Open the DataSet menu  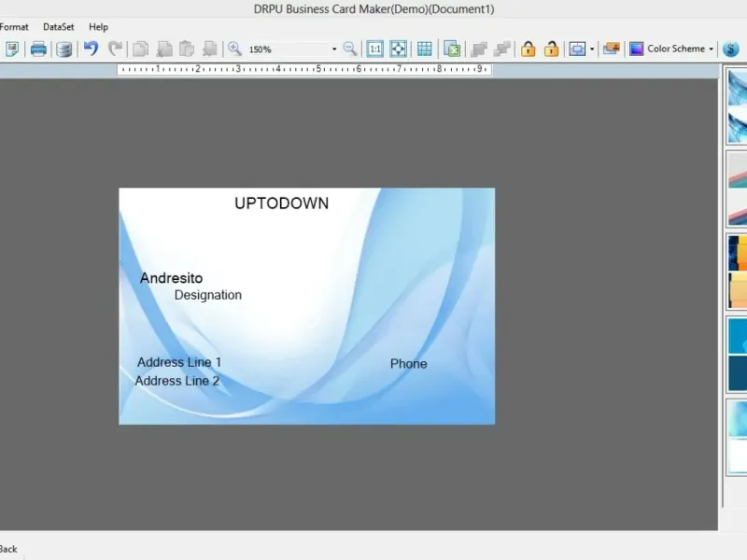click(59, 27)
